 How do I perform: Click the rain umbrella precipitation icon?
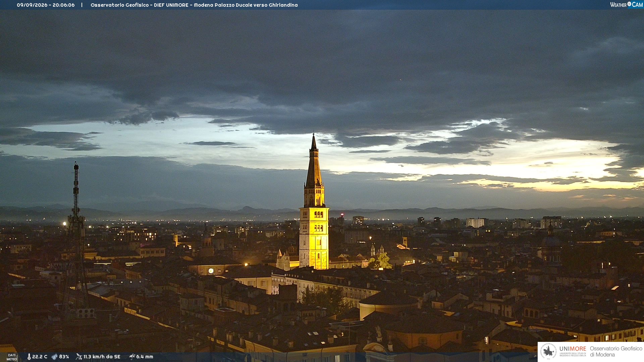[x=132, y=357]
